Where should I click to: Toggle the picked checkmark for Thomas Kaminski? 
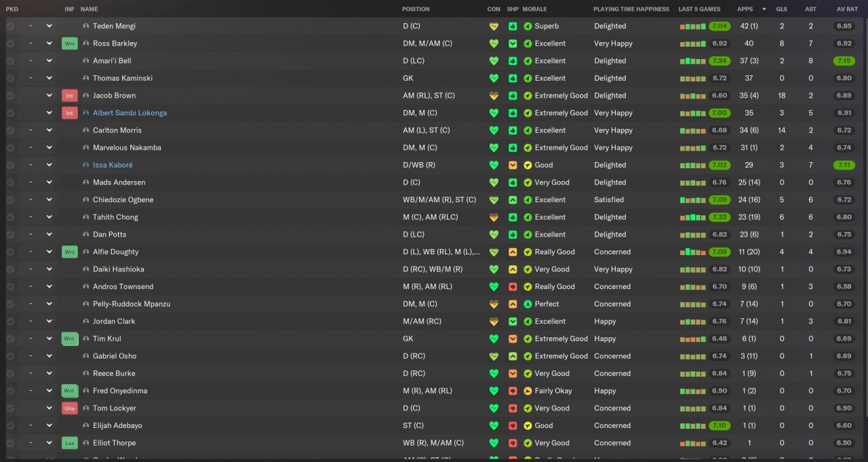(10, 78)
